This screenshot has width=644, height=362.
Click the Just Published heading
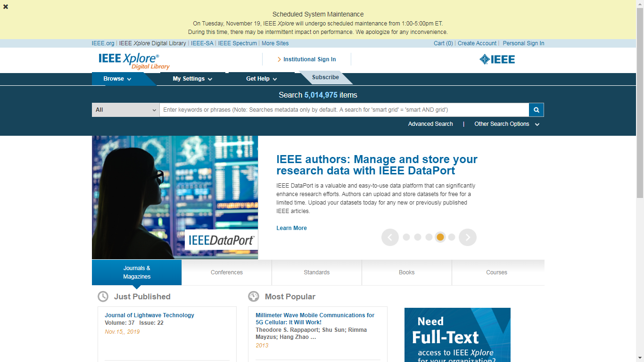coord(142,296)
